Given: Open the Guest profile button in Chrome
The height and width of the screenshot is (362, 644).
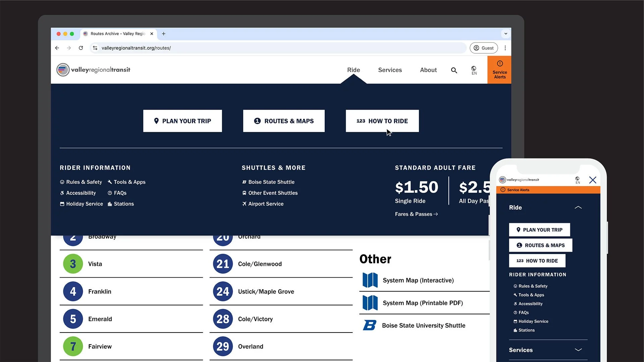Looking at the screenshot, I should point(484,48).
